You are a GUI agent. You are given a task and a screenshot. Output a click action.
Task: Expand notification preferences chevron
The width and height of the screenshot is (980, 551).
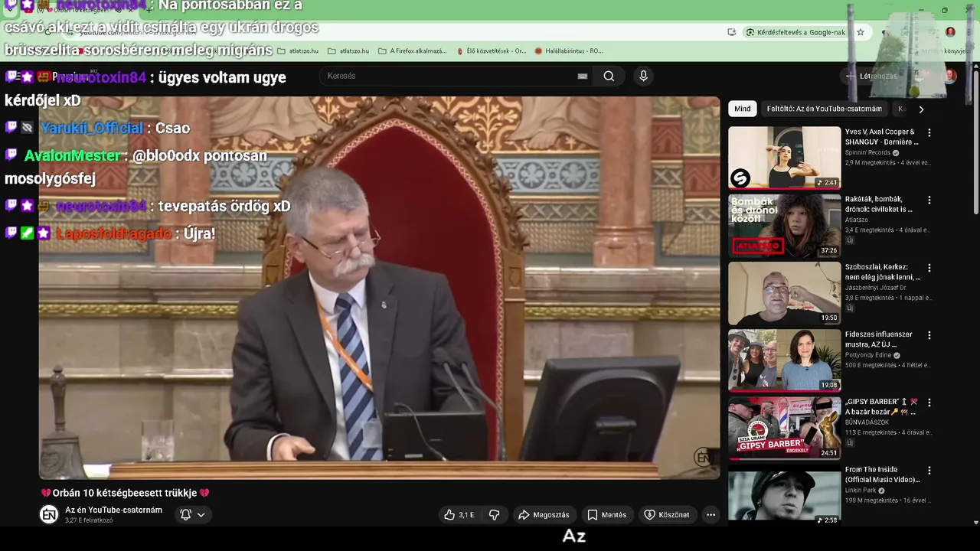(201, 515)
